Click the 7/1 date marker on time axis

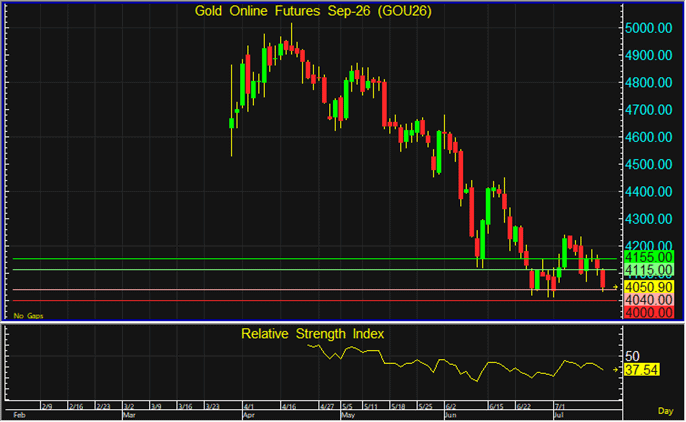click(x=559, y=407)
